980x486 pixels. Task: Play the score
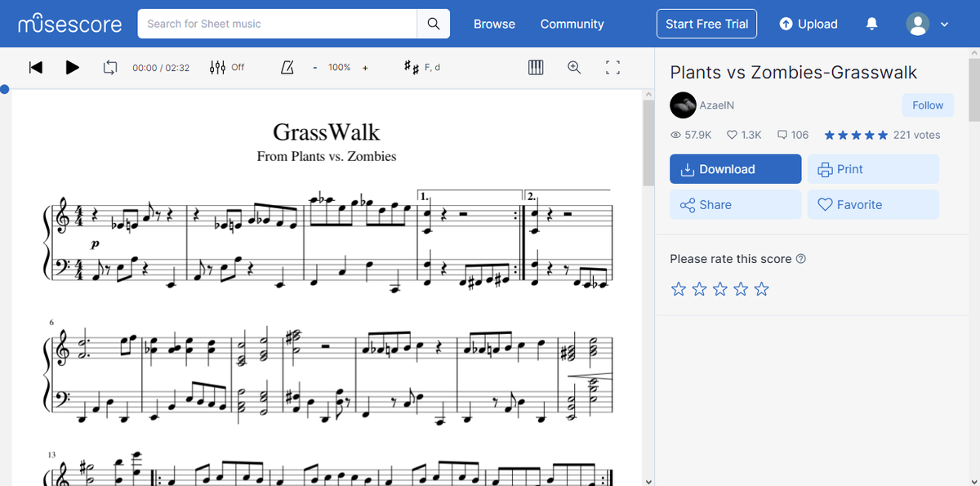coord(73,67)
